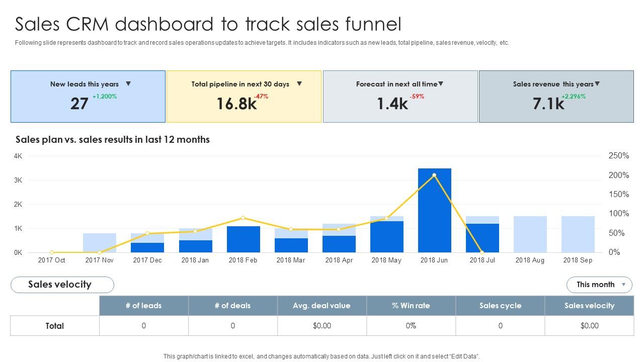Click the 2018 Aug light blue plan bar
Viewport: 644px width, 362px height.
pyautogui.click(x=530, y=234)
